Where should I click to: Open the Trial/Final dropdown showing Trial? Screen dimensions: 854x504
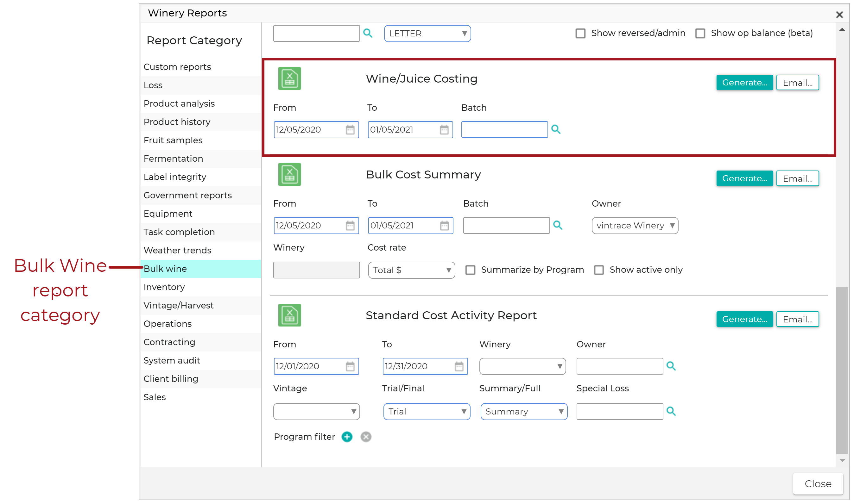coord(427,411)
